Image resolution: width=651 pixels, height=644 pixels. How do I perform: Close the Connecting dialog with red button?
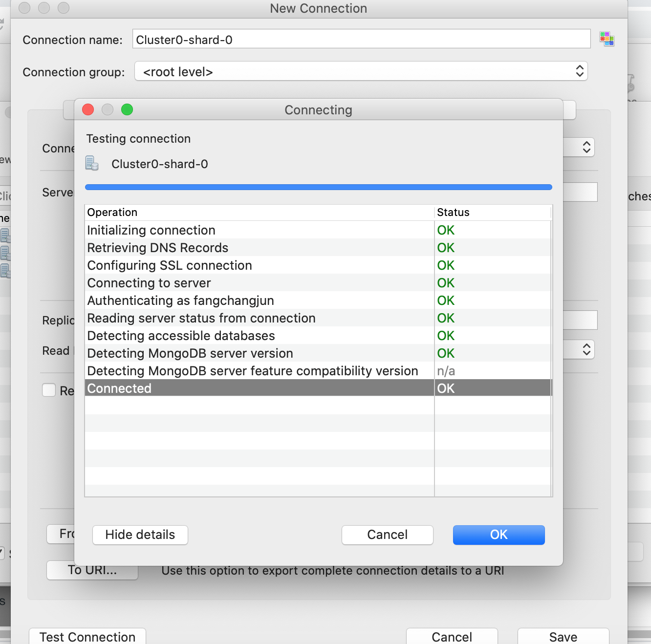[88, 109]
